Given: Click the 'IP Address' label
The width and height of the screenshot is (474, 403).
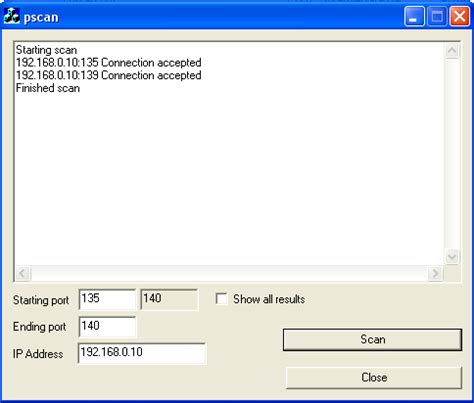Looking at the screenshot, I should [38, 354].
